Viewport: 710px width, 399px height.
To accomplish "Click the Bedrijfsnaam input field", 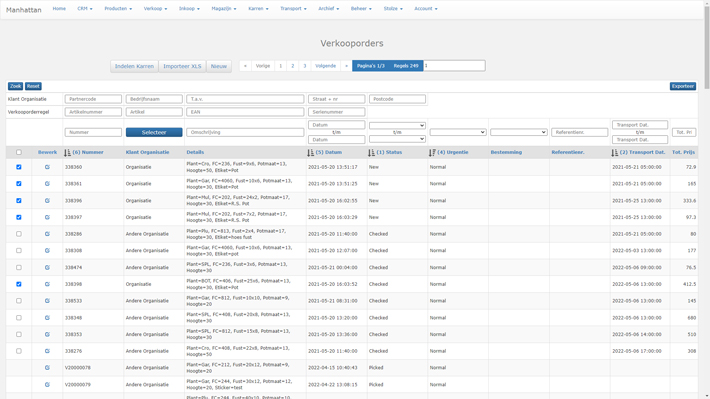I will (154, 99).
